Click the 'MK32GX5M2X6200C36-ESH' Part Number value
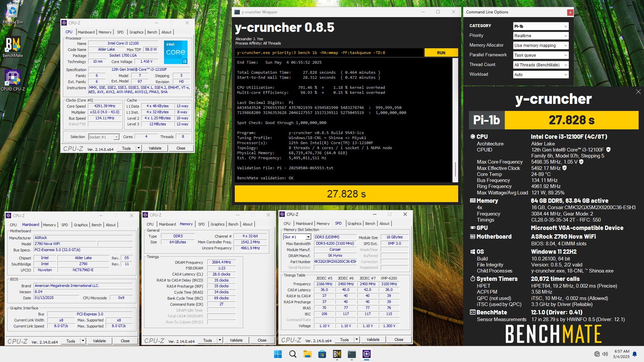644x362 pixels. pos(335,261)
